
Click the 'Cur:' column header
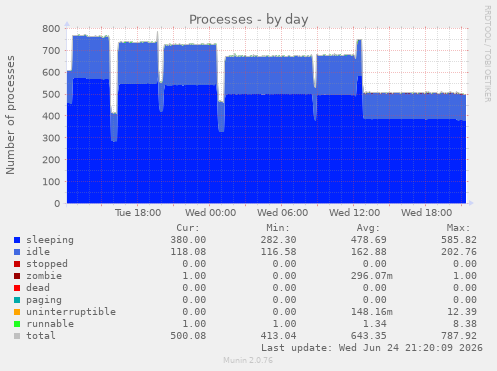(x=188, y=228)
